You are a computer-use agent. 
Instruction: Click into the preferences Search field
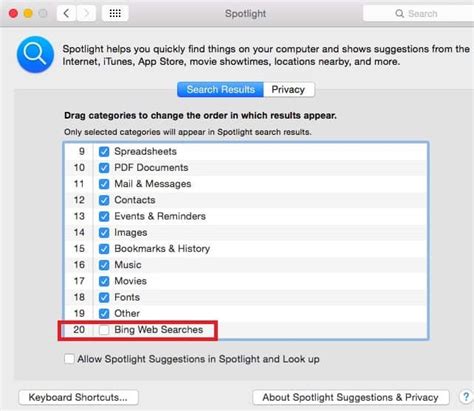click(418, 14)
